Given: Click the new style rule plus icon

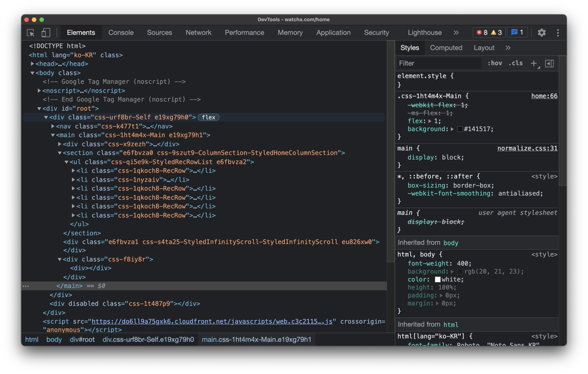Looking at the screenshot, I should pos(533,63).
